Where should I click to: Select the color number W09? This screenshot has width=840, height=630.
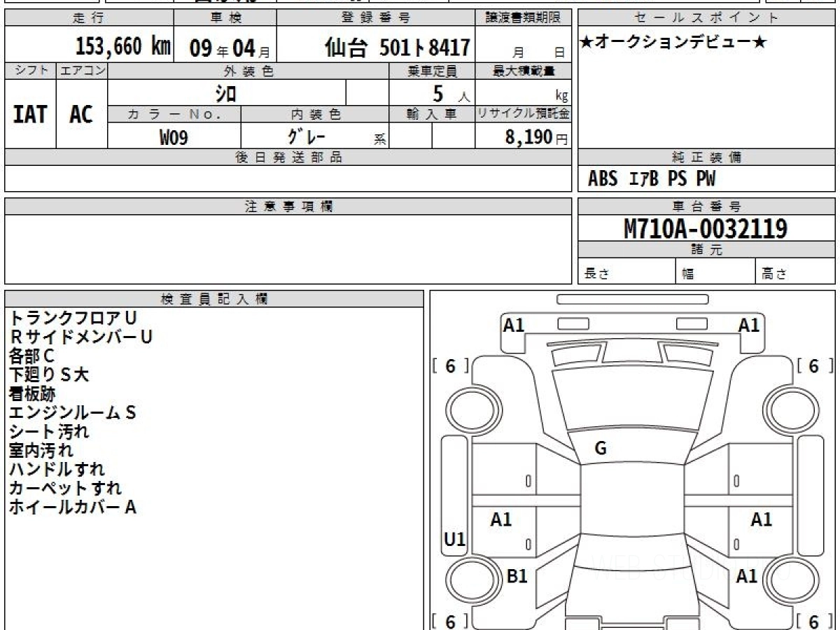click(174, 136)
